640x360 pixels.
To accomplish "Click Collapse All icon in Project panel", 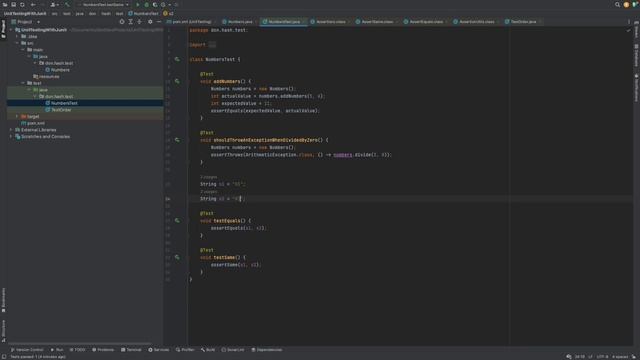I will pyautogui.click(x=140, y=22).
